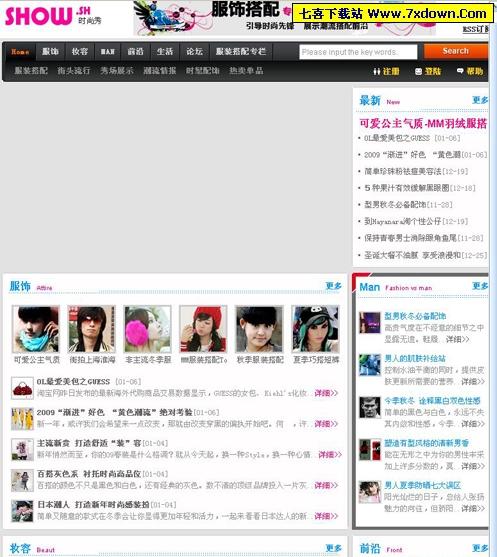Open the 可爱公主气质 pink headline link

point(423,124)
